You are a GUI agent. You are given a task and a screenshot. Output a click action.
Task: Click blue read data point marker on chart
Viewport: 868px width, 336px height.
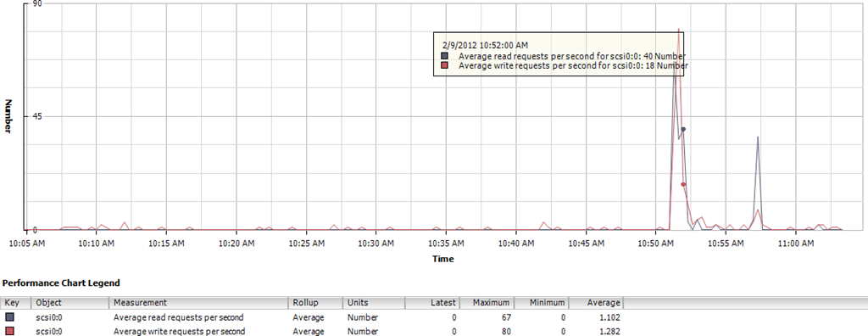684,129
